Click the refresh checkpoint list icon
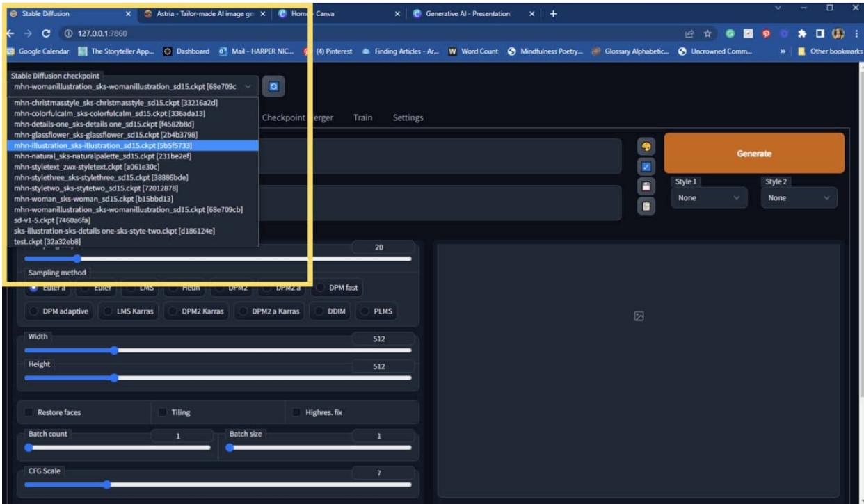 (274, 86)
